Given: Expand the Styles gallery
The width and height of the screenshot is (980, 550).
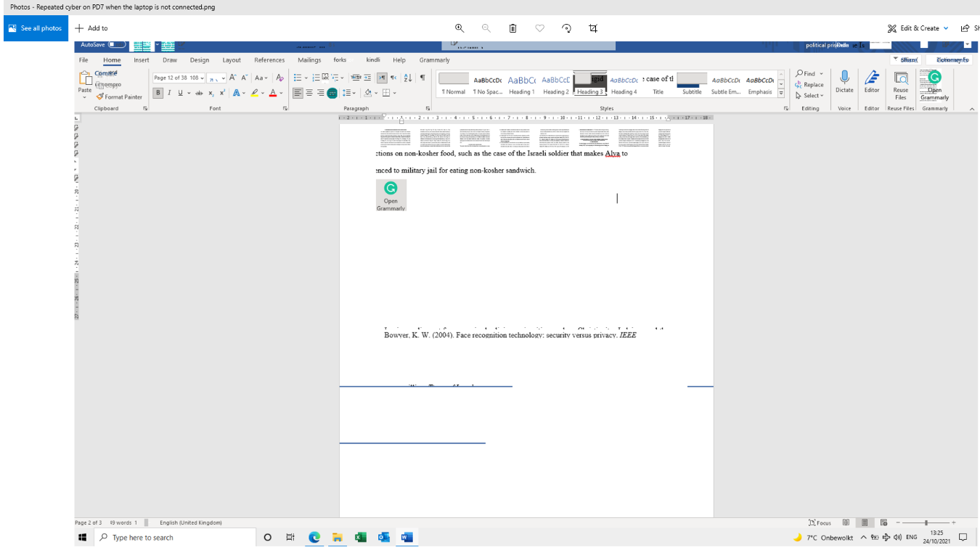Looking at the screenshot, I should point(781,94).
